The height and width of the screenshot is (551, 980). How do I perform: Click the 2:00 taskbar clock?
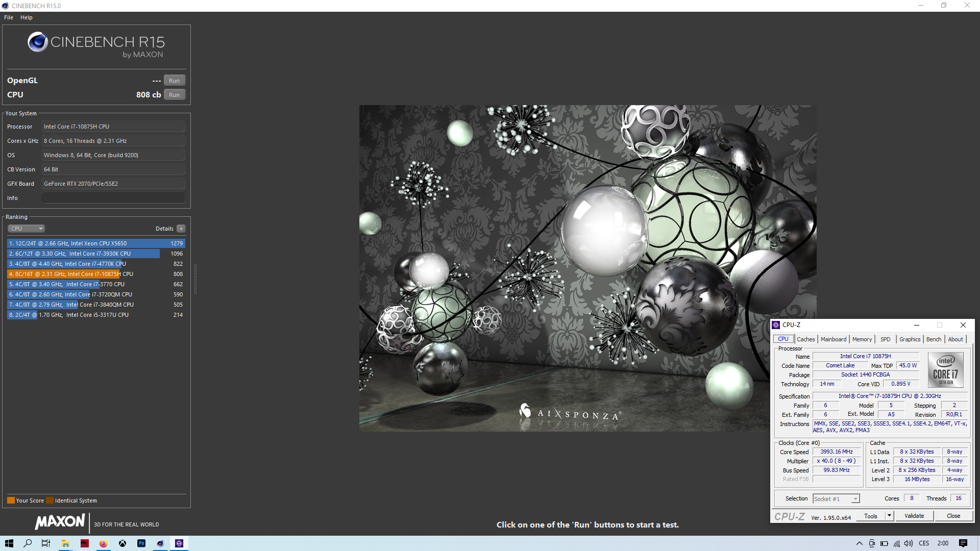pyautogui.click(x=943, y=543)
